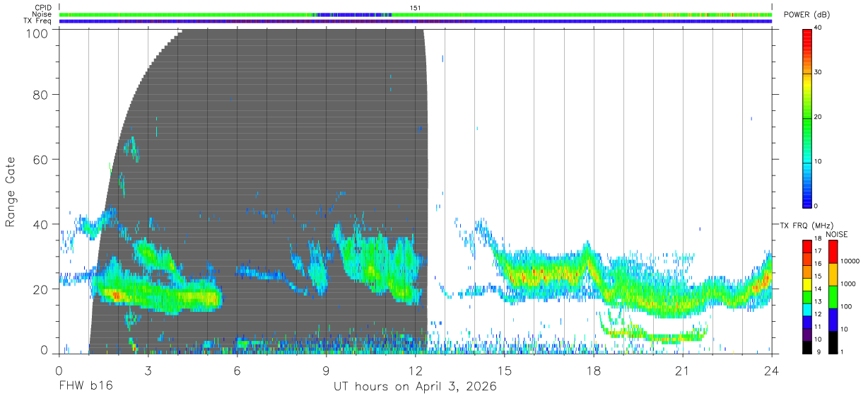Click the UT hours on April 3, 2026 title
This screenshot has height=401, width=868.
click(x=416, y=387)
